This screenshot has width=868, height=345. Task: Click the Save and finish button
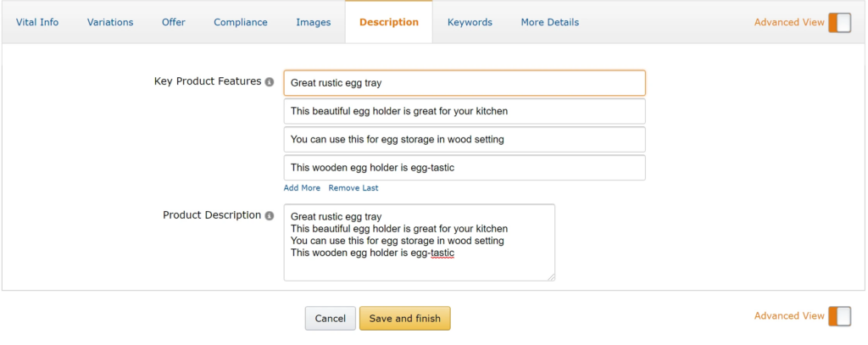(x=405, y=319)
